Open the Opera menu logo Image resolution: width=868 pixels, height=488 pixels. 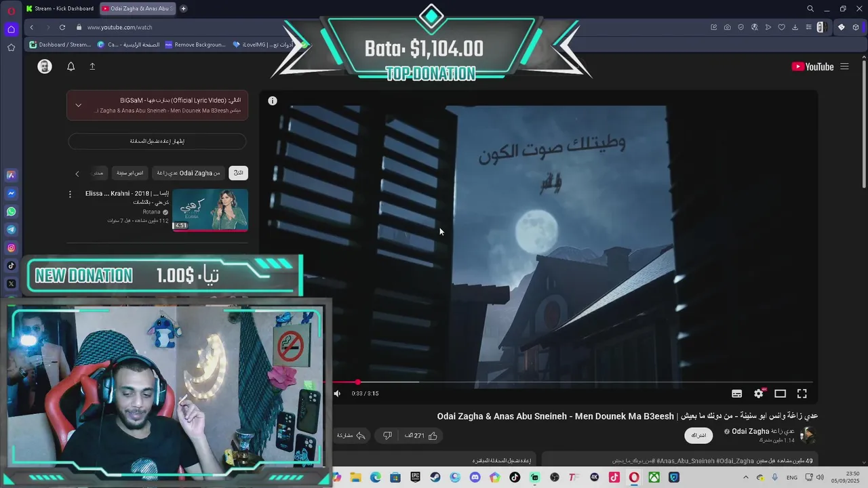point(11,10)
